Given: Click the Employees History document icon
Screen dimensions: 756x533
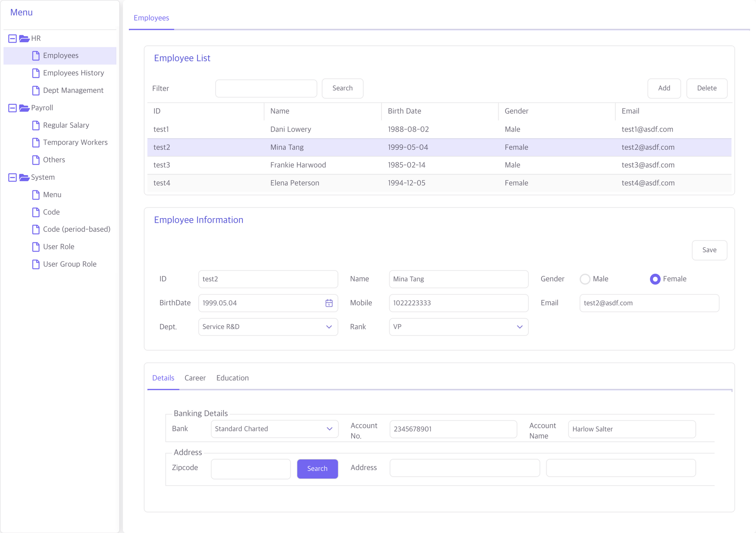Looking at the screenshot, I should coord(36,73).
